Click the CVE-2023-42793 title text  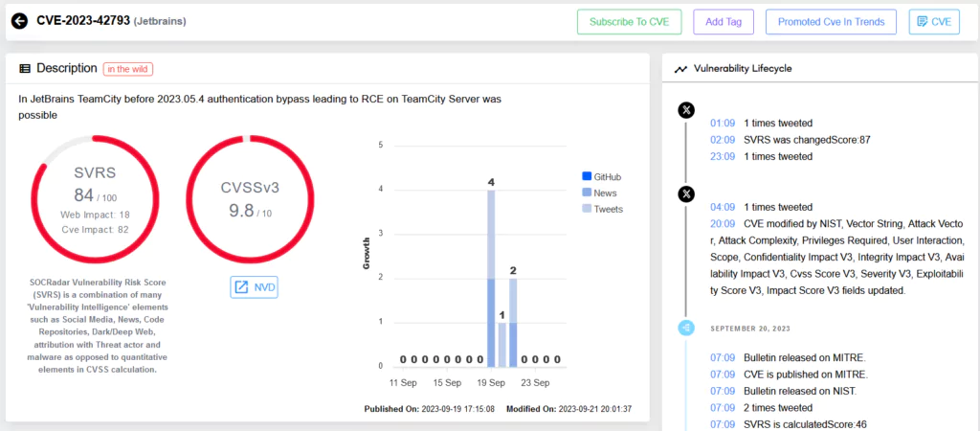pos(83,21)
